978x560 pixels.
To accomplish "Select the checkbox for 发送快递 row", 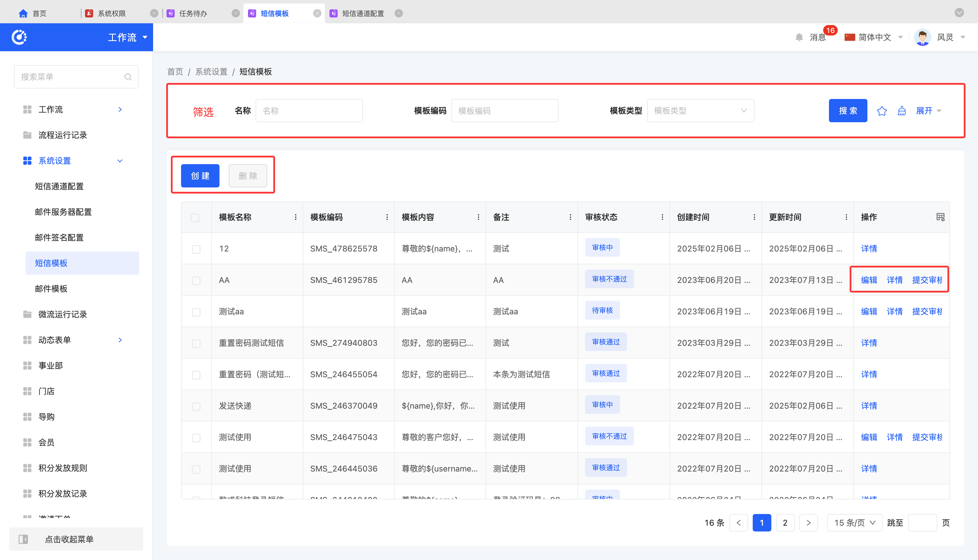I will (196, 406).
